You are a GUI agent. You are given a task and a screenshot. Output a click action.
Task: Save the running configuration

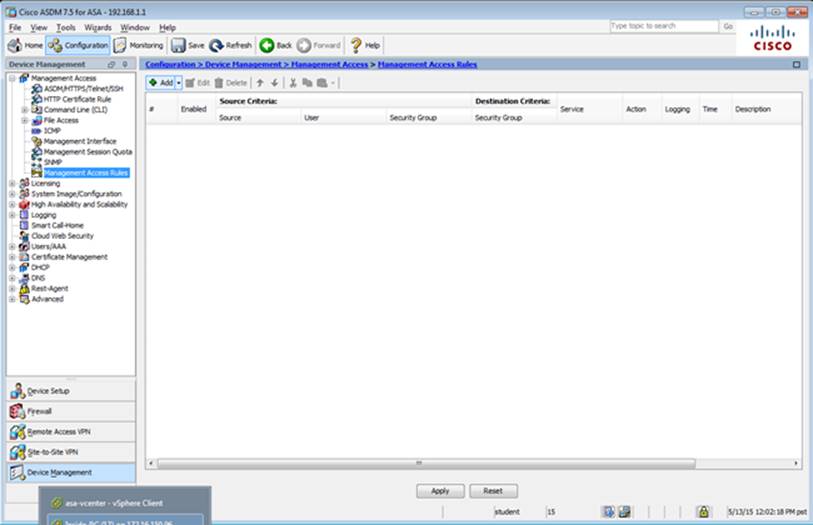188,45
